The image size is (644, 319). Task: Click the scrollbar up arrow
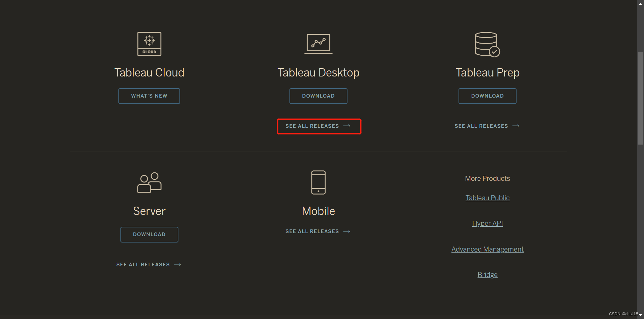click(640, 4)
